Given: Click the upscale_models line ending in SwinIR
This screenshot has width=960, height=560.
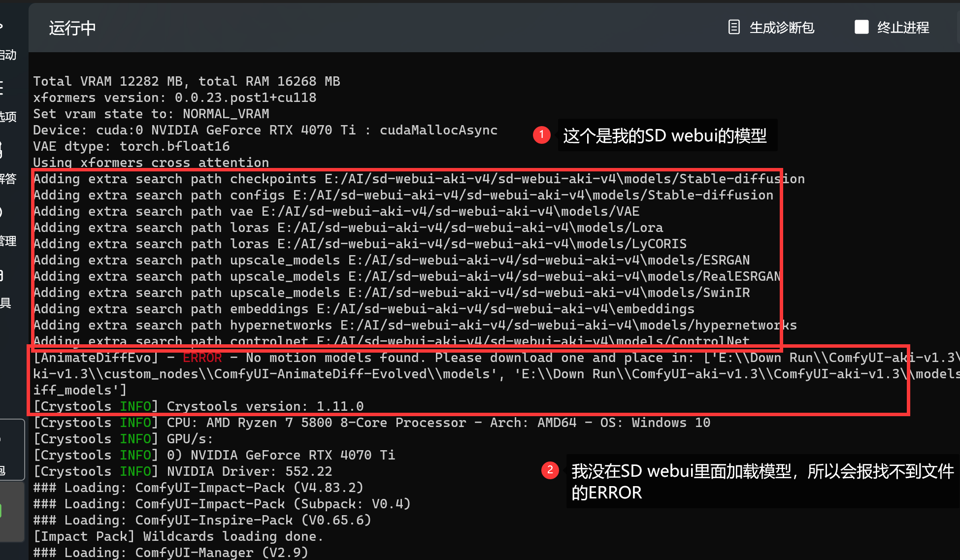Looking at the screenshot, I should [392, 293].
